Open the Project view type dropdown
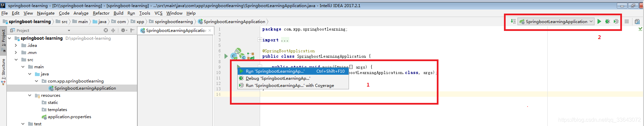 click(x=69, y=30)
